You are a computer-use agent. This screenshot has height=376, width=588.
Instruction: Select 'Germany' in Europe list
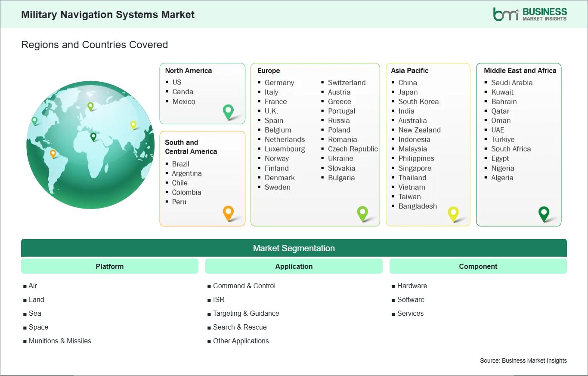tap(279, 83)
